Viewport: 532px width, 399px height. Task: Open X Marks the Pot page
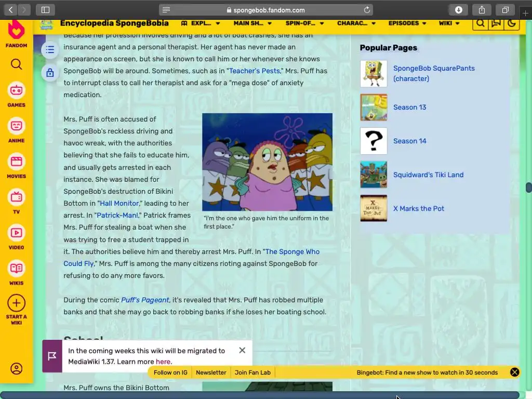point(418,208)
